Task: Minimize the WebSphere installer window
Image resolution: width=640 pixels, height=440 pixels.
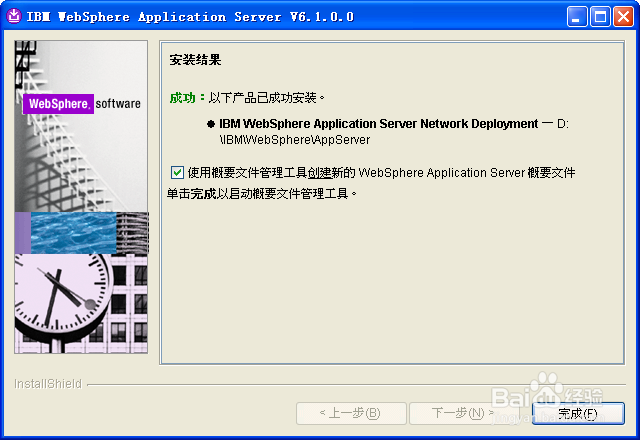Action: (x=576, y=17)
